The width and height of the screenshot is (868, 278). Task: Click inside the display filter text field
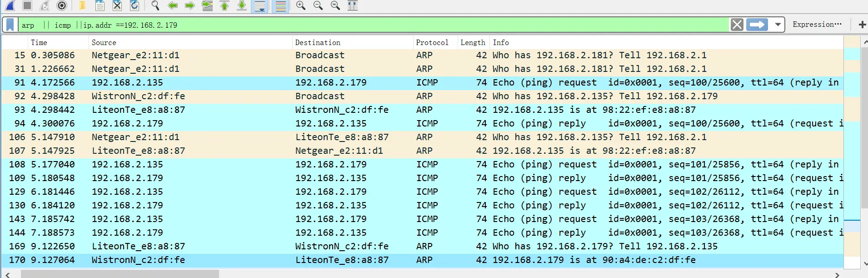point(373,25)
